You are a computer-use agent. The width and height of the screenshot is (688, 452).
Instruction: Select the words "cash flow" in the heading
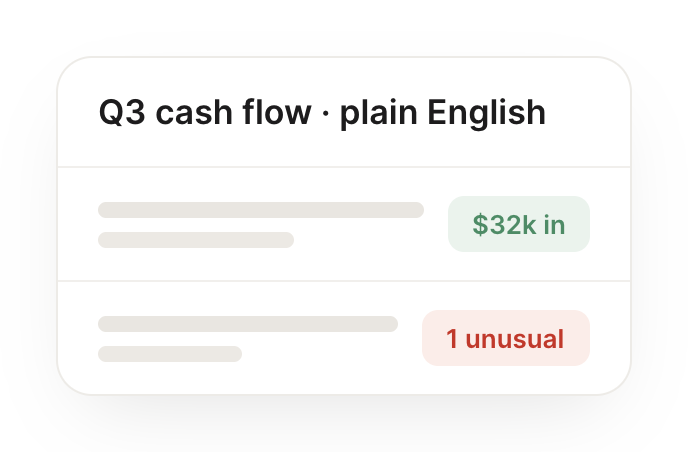coord(233,112)
